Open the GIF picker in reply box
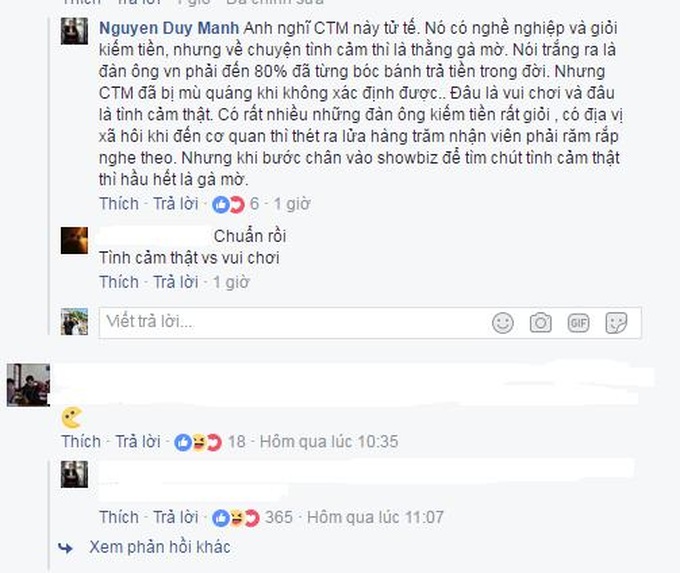 579,323
